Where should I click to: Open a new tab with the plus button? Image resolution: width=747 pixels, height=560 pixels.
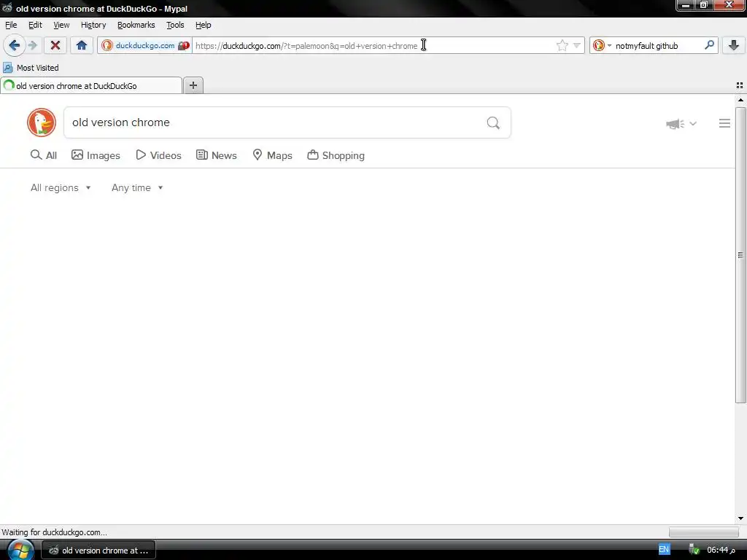(x=193, y=85)
